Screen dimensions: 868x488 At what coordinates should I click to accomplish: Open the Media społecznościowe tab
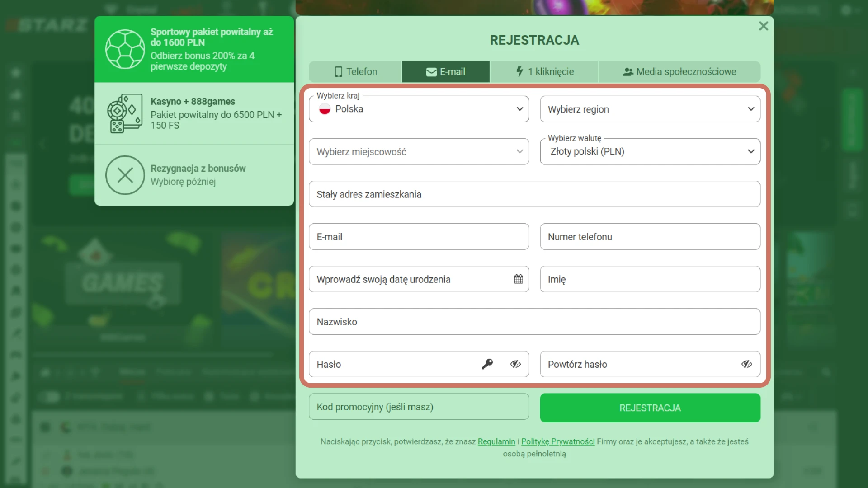(679, 72)
